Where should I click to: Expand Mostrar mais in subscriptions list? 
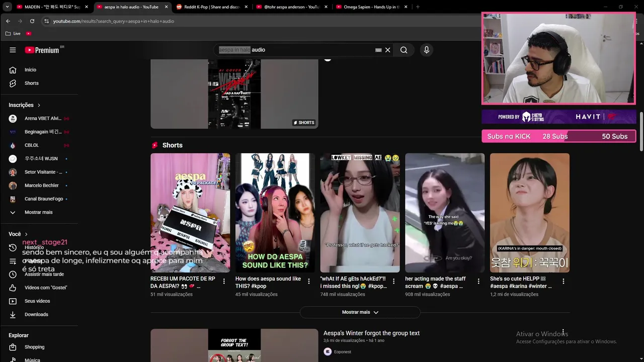(x=39, y=212)
